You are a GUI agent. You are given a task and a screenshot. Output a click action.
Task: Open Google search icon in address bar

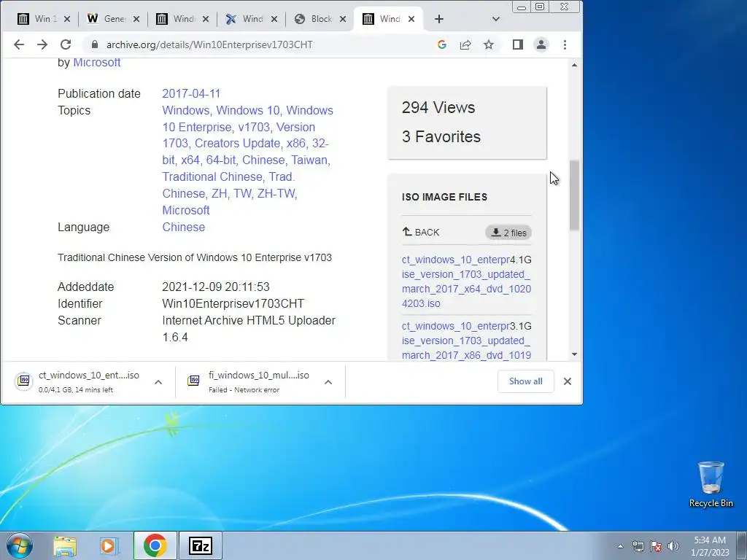click(x=441, y=44)
